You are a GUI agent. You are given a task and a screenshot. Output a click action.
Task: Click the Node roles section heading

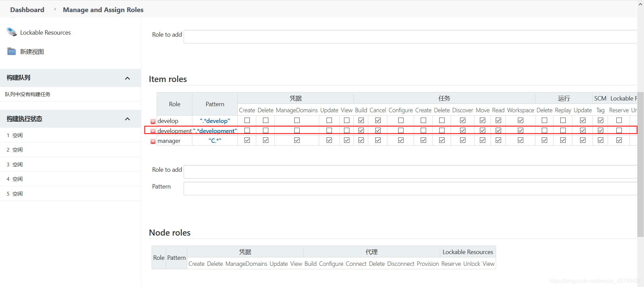pyautogui.click(x=169, y=233)
